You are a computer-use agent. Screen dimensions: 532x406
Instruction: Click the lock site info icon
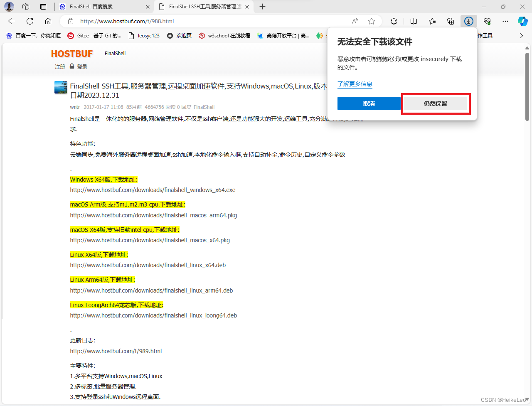click(71, 21)
